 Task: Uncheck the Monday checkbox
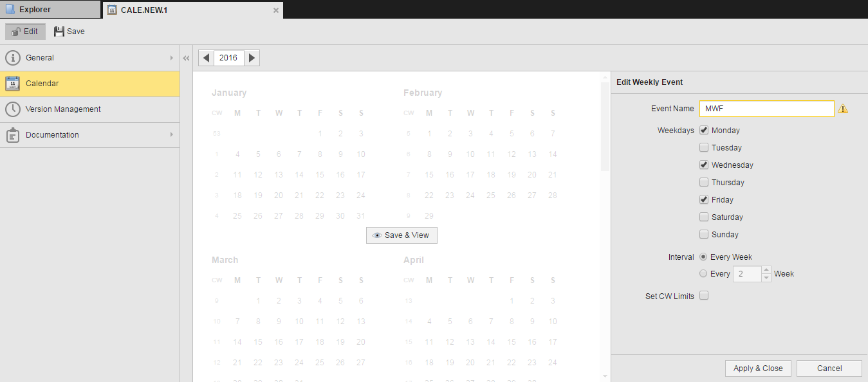coord(704,130)
